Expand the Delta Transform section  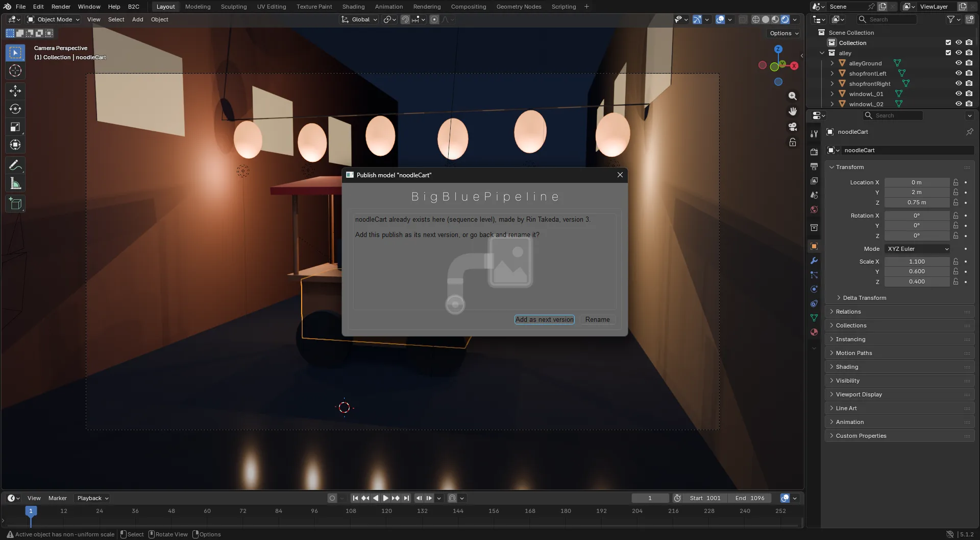click(864, 298)
